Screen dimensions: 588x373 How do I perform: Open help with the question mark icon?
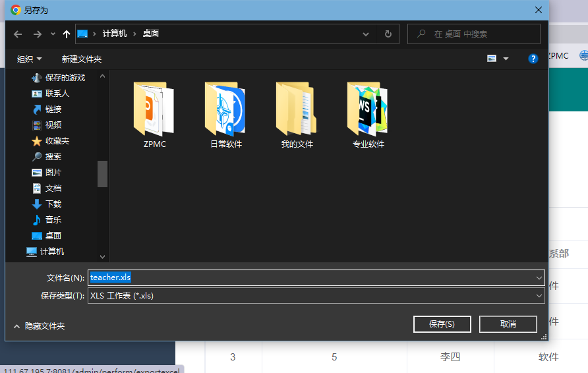(x=533, y=59)
